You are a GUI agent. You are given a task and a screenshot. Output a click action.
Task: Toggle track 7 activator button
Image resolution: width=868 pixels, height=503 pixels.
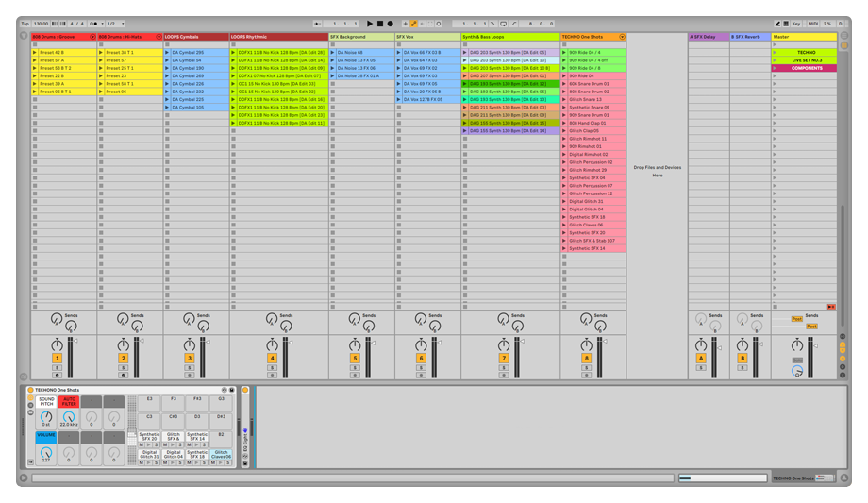click(x=504, y=359)
